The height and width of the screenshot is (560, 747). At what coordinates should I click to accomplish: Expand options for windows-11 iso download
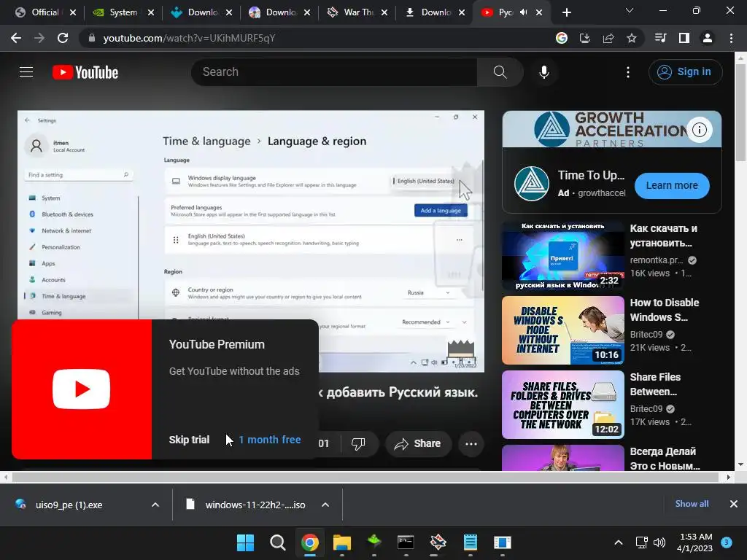click(x=325, y=505)
